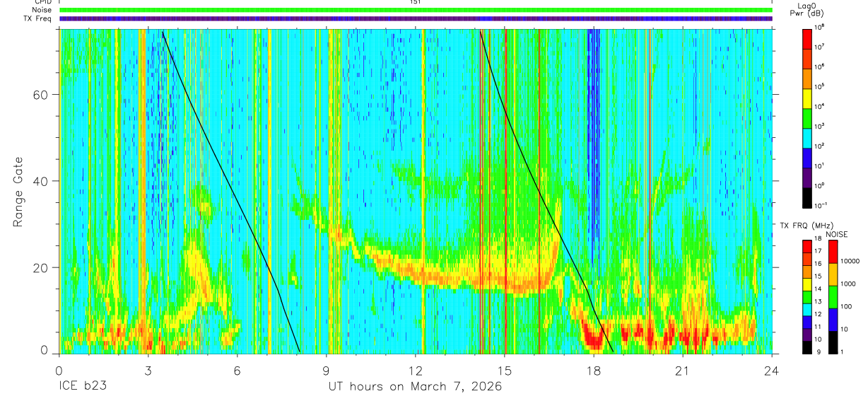Click the blue TX Freq strip above the plot
Viewport: 868px width, 401px height.
tap(416, 18)
